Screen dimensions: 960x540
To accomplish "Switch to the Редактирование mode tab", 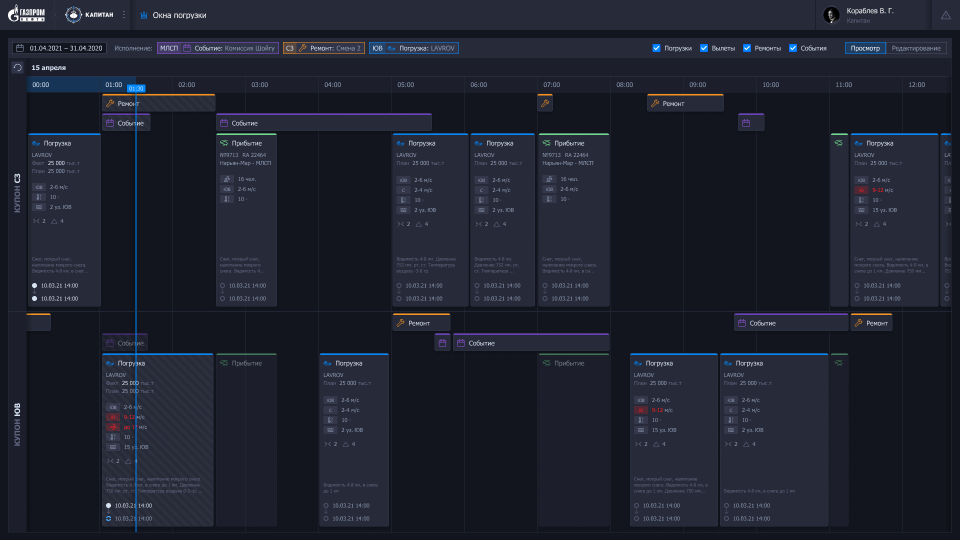I will click(x=915, y=48).
